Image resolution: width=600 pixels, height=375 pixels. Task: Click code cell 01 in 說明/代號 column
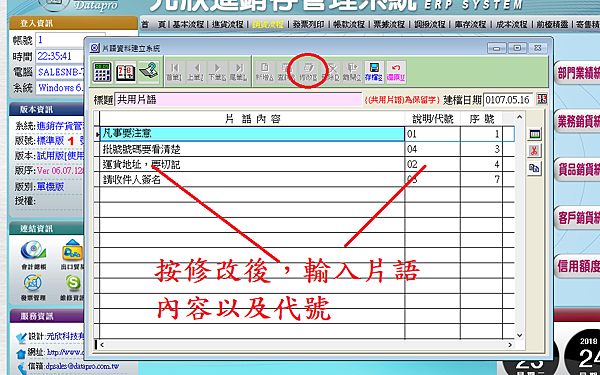pyautogui.click(x=432, y=134)
